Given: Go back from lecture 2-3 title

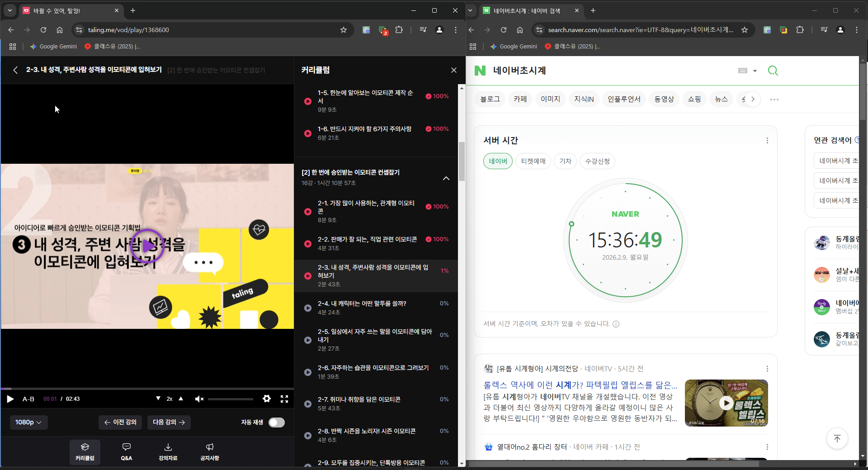Looking at the screenshot, I should [15, 70].
